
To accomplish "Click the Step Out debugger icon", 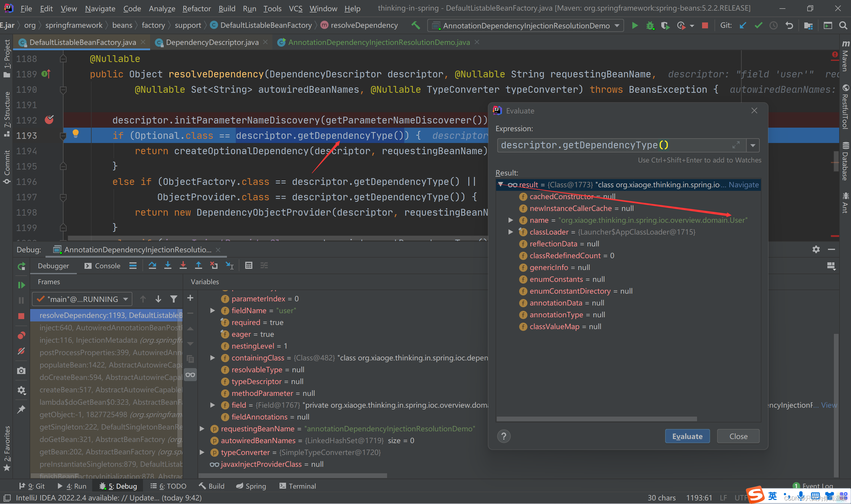I will click(199, 266).
